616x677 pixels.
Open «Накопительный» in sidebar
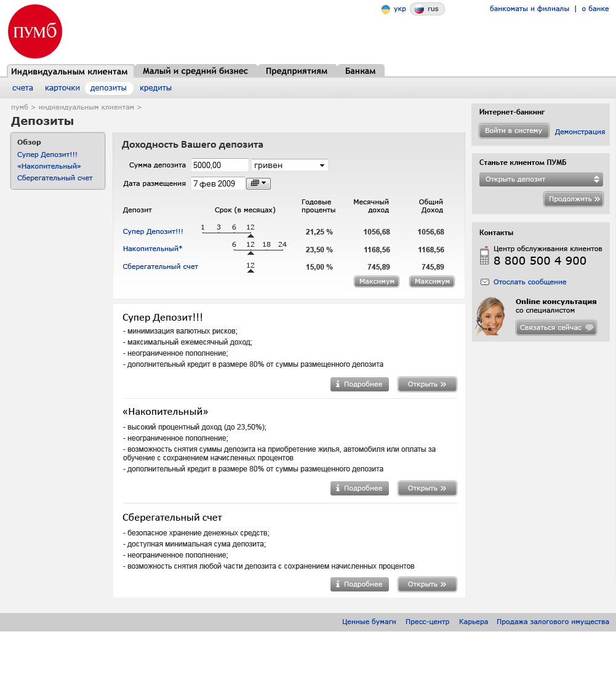coord(49,166)
